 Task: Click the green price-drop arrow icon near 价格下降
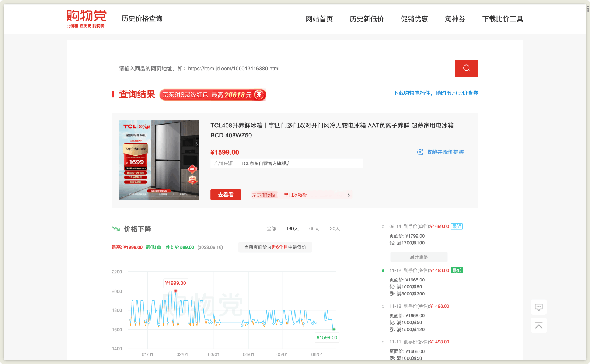coord(116,228)
